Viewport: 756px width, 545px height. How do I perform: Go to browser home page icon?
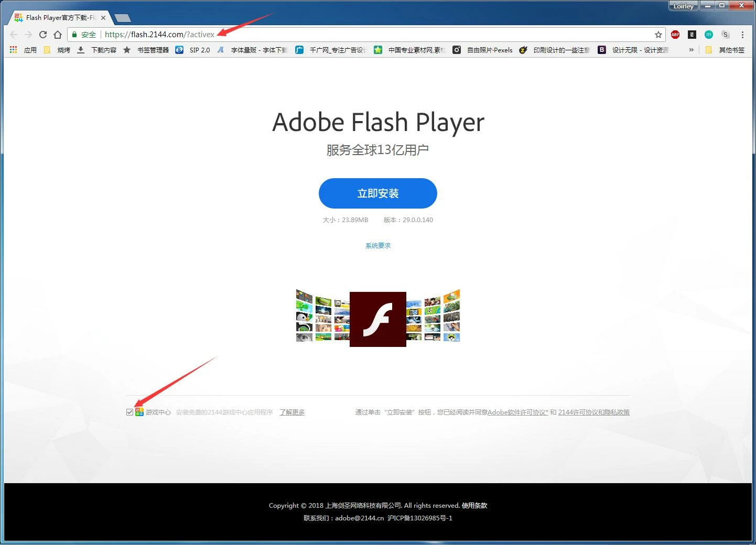pyautogui.click(x=58, y=35)
